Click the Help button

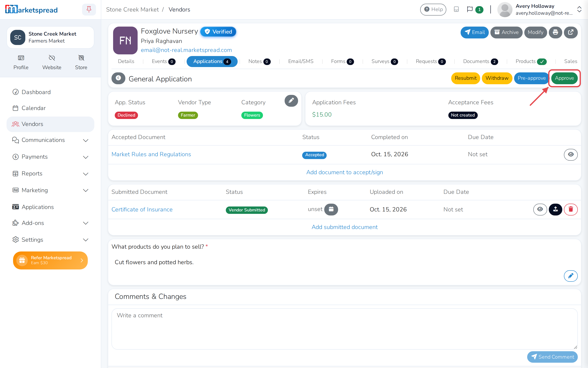point(433,9)
